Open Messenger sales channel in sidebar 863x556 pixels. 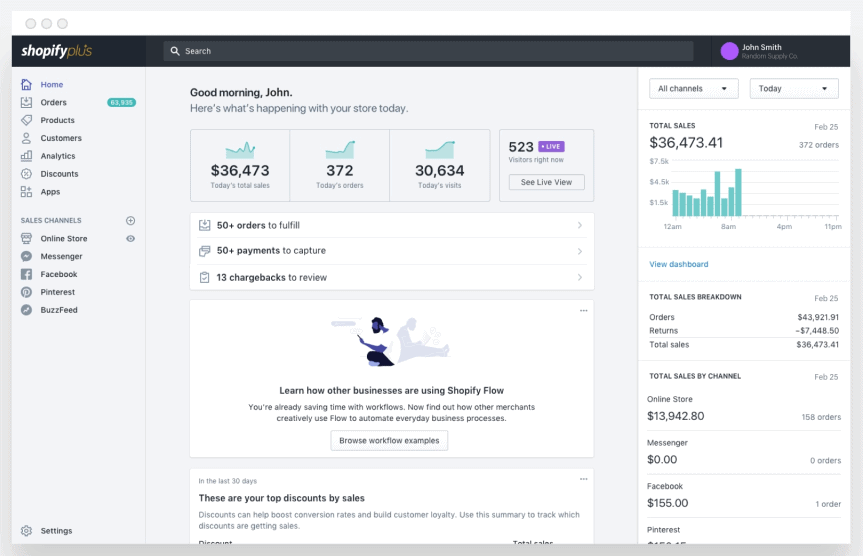(61, 257)
